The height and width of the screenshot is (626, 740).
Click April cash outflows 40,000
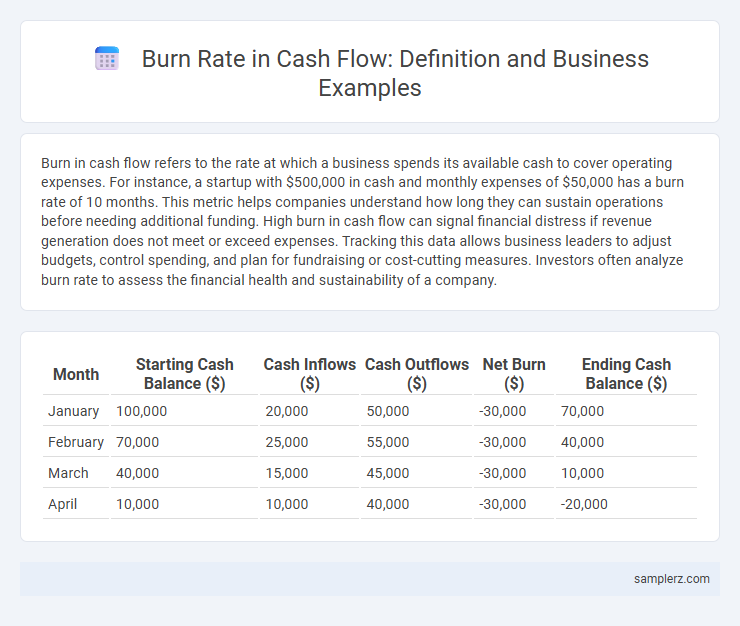click(388, 504)
